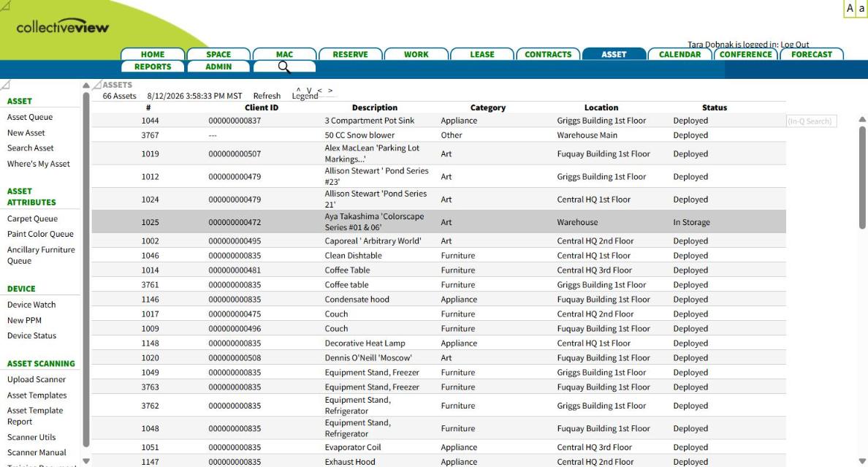Click the sidebar vertical scrollbar thumb
Screen dimensions: 868x467
[x=85, y=270]
